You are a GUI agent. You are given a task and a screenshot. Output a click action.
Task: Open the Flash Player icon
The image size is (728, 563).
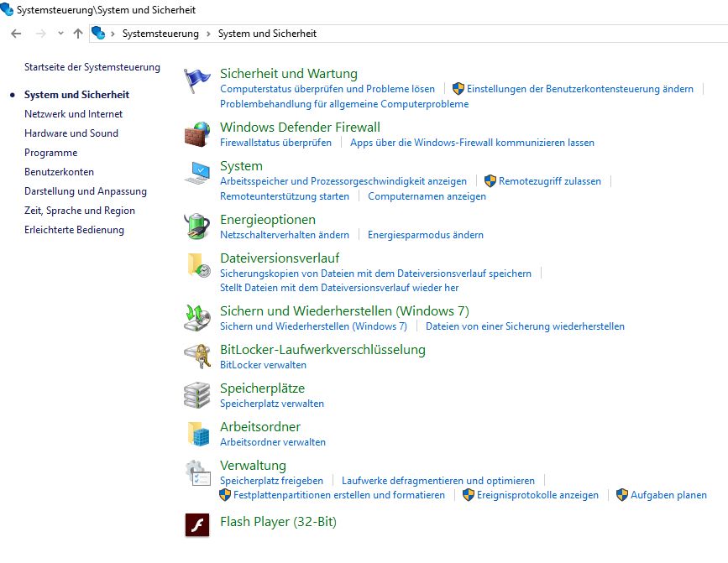tap(197, 525)
